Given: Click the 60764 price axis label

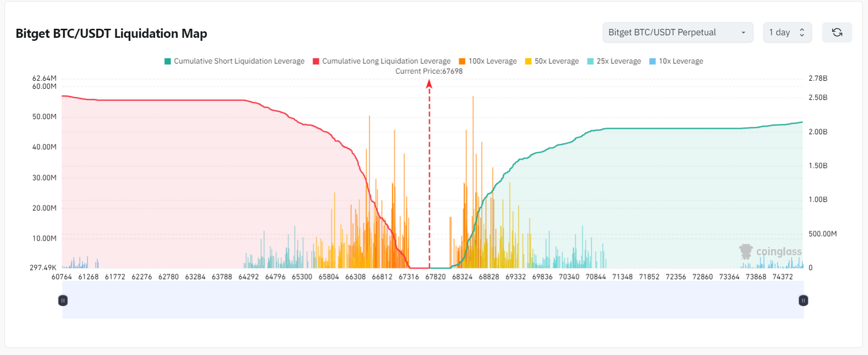Looking at the screenshot, I should coord(62,277).
